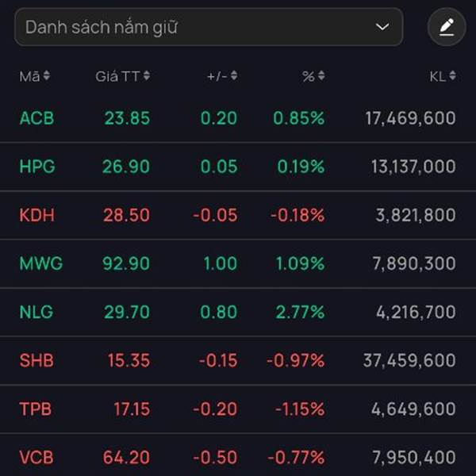Choose the SHB stock row
476x476 pixels.
(x=238, y=360)
